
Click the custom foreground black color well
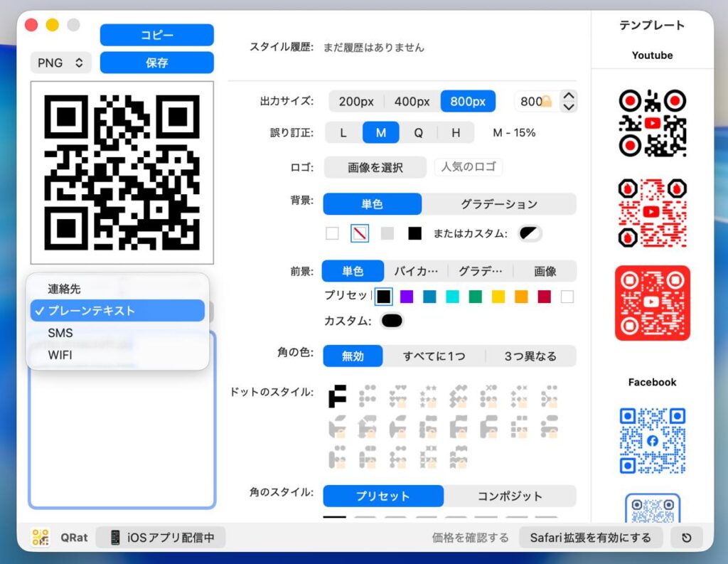[x=392, y=321]
